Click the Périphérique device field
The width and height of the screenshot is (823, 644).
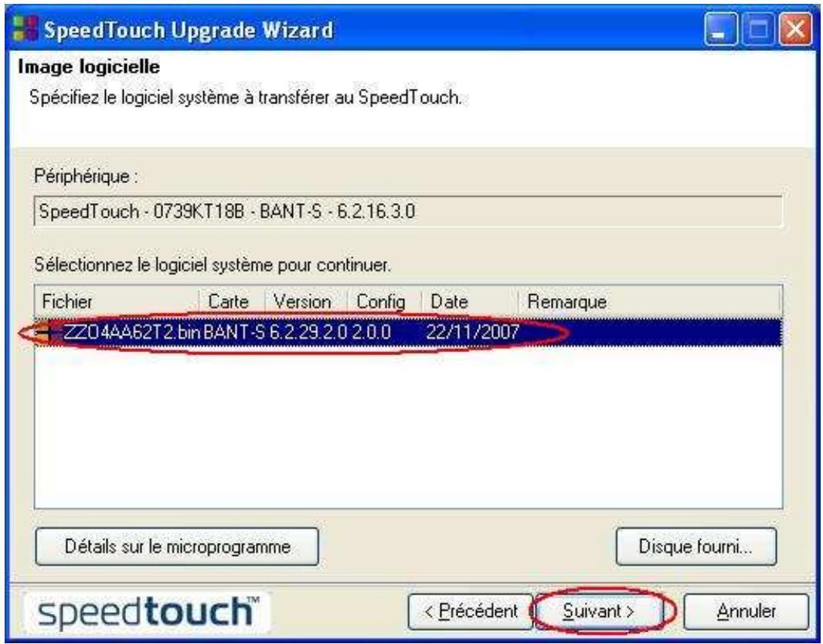coord(408,212)
